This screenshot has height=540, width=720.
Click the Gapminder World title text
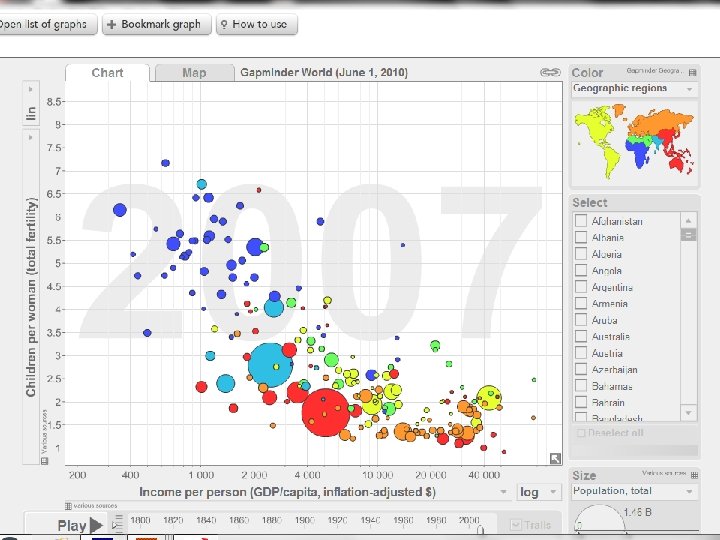324,73
